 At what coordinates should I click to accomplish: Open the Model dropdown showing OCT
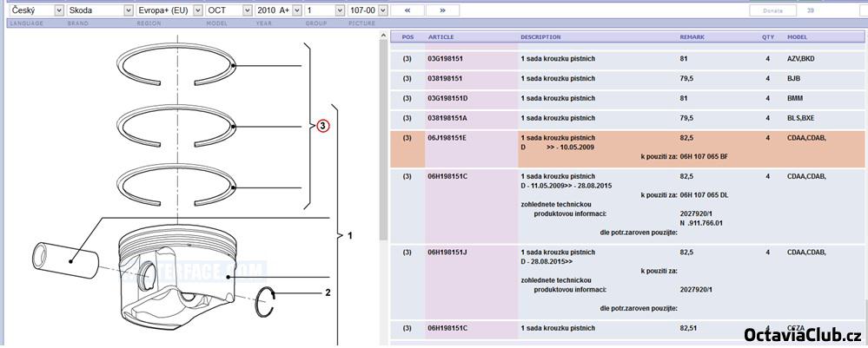point(228,10)
